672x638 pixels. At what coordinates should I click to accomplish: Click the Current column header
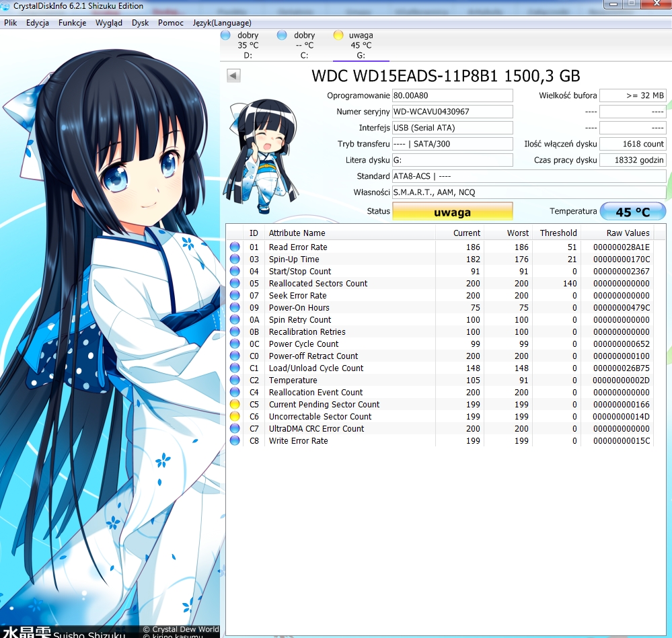[459, 233]
